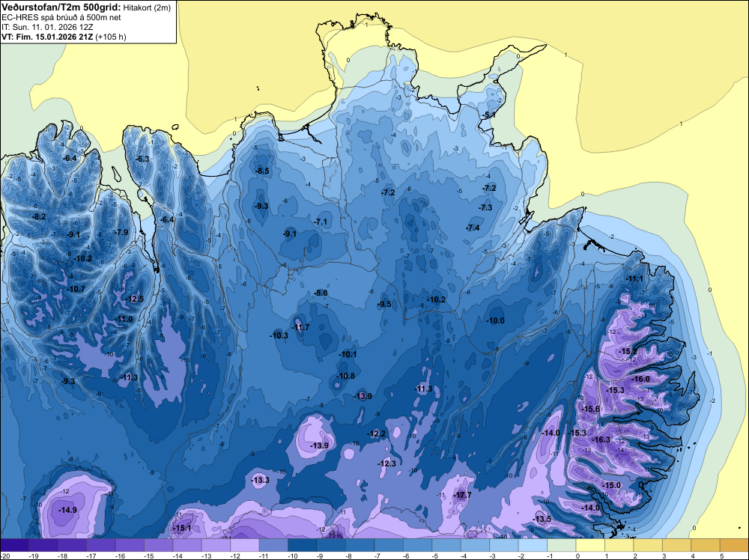
Task: Click the '-10.3' temperature value
Action: point(279,335)
